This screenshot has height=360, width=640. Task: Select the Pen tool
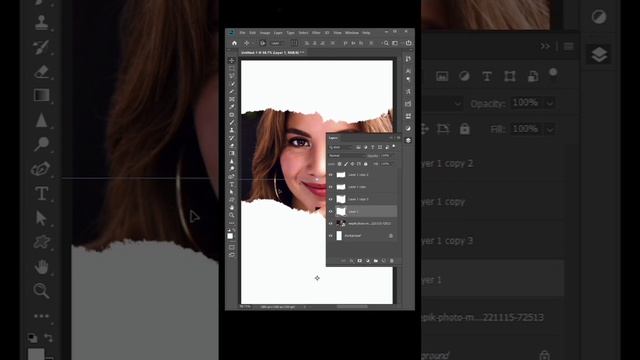click(x=231, y=177)
